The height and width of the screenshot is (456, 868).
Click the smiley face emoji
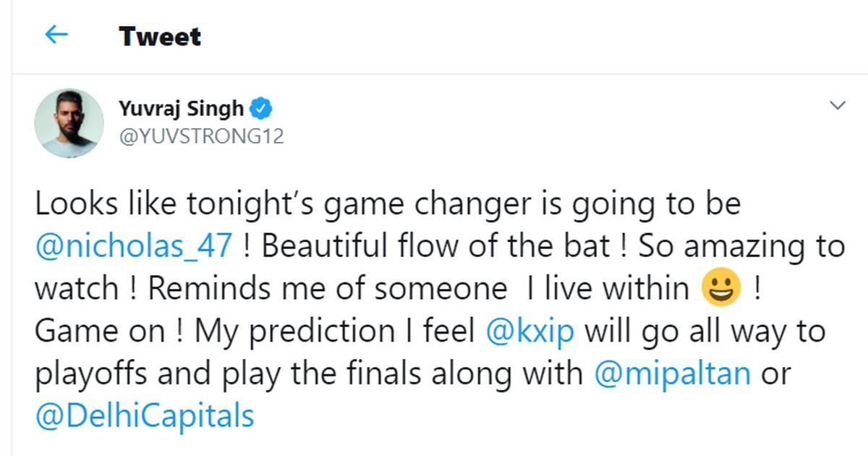tap(721, 289)
